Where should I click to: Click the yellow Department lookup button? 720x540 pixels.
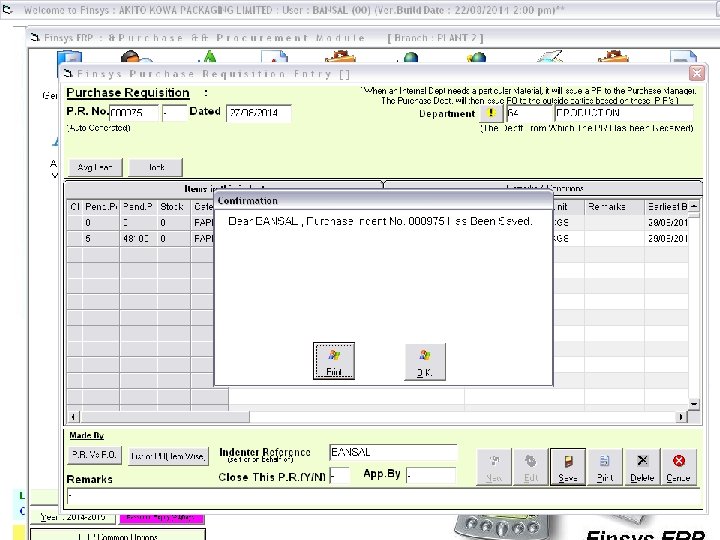(491, 113)
